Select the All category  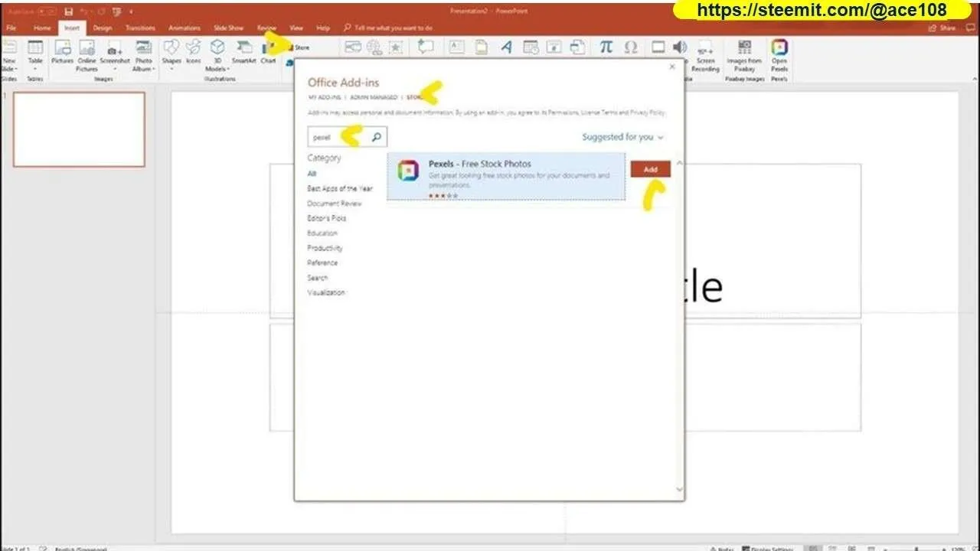[x=312, y=174]
